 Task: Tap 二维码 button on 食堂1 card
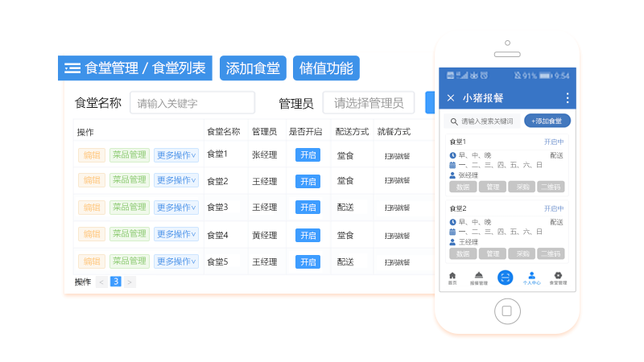click(551, 187)
